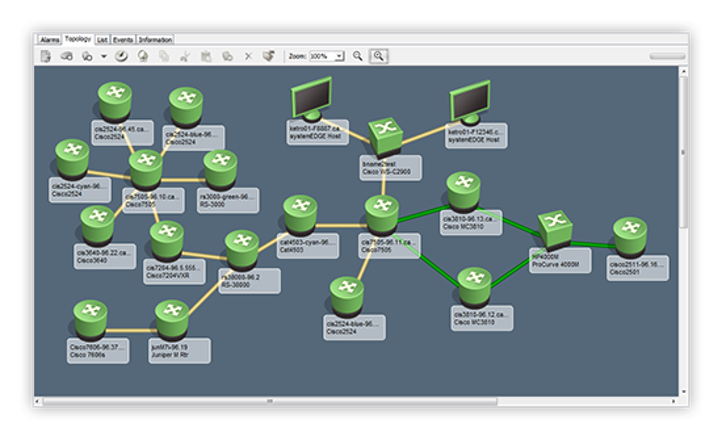Select the Cisco WS-C2900 switch node

pyautogui.click(x=384, y=133)
